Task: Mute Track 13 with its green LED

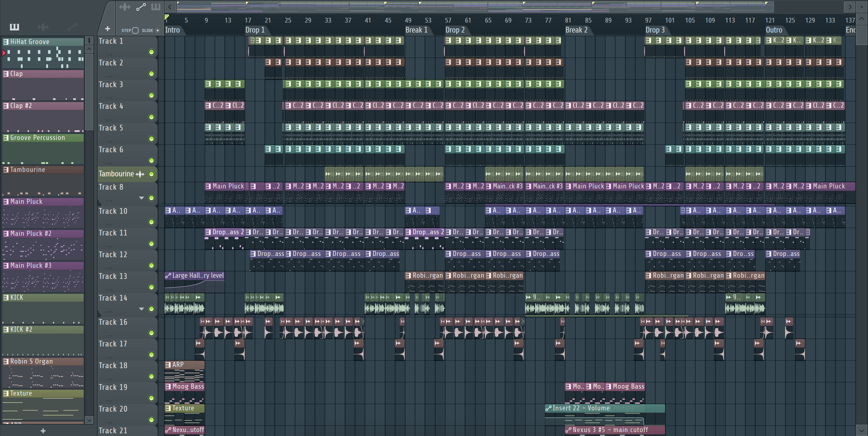Action: click(151, 287)
